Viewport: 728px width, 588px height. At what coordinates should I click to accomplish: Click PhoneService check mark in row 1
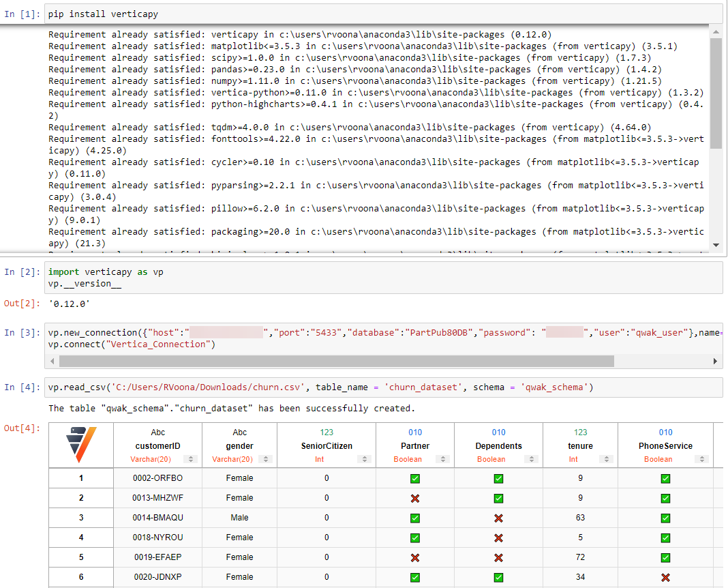665,478
